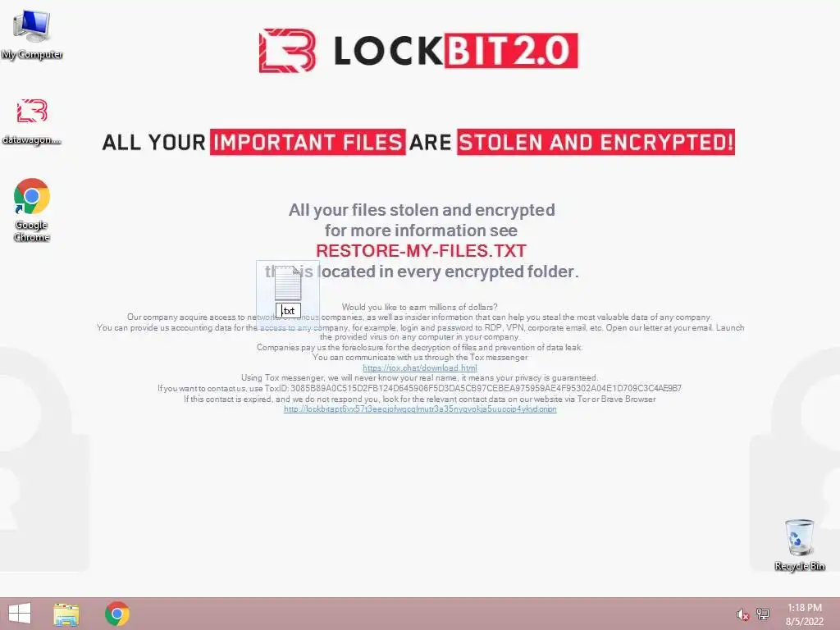
Task: Click the ToxID contact string line
Action: click(419, 388)
